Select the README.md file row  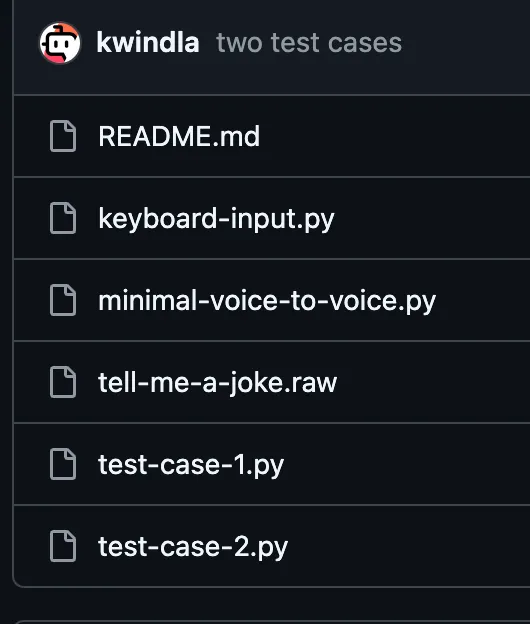(272, 136)
